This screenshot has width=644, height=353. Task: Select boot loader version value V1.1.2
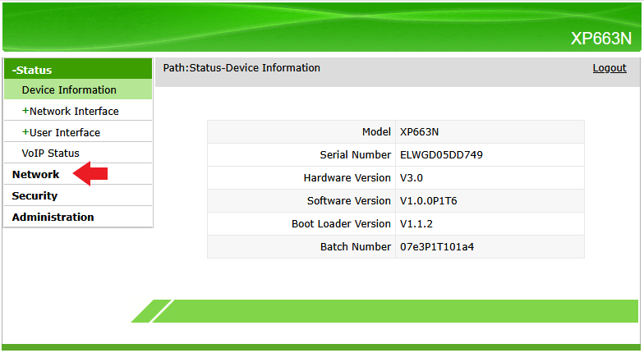pyautogui.click(x=416, y=223)
